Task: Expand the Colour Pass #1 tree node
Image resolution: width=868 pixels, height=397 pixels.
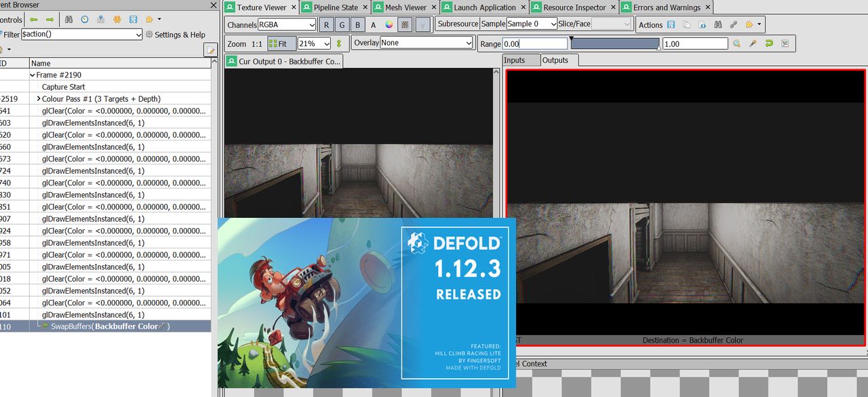Action: [38, 99]
